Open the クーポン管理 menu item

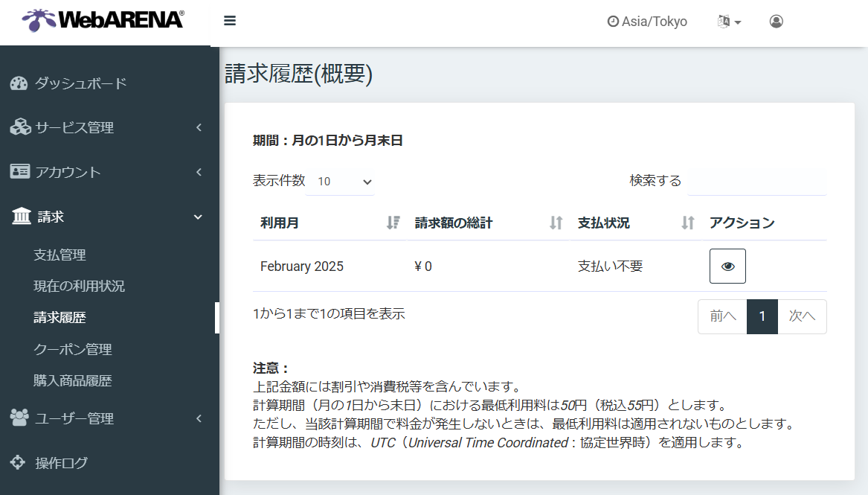73,349
